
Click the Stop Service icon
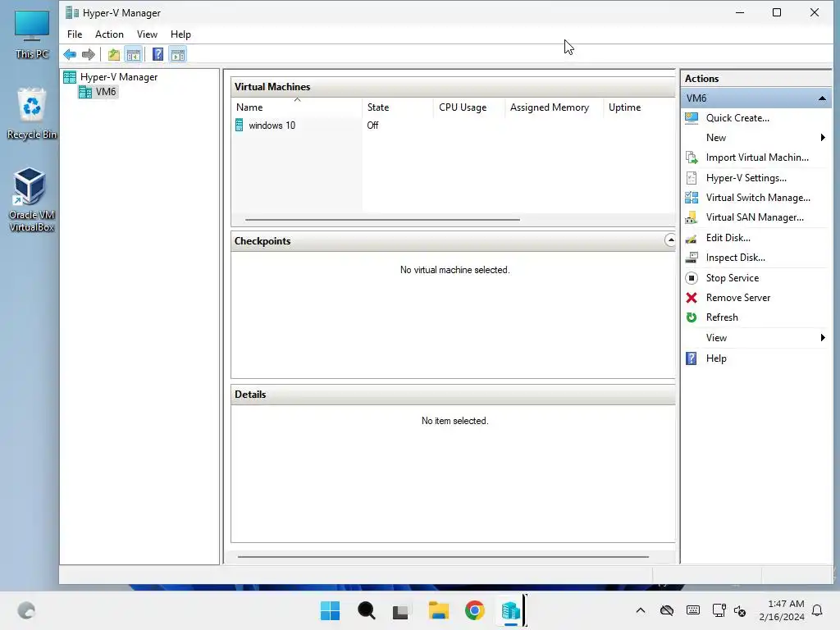pos(692,278)
